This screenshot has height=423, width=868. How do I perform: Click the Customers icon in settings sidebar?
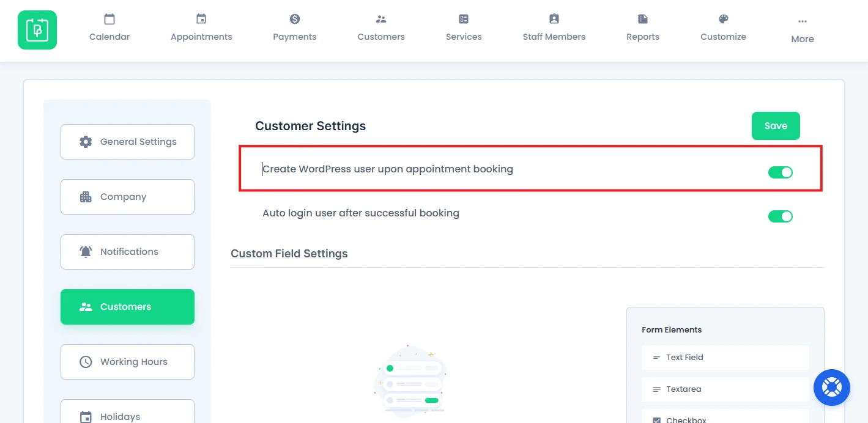86,307
